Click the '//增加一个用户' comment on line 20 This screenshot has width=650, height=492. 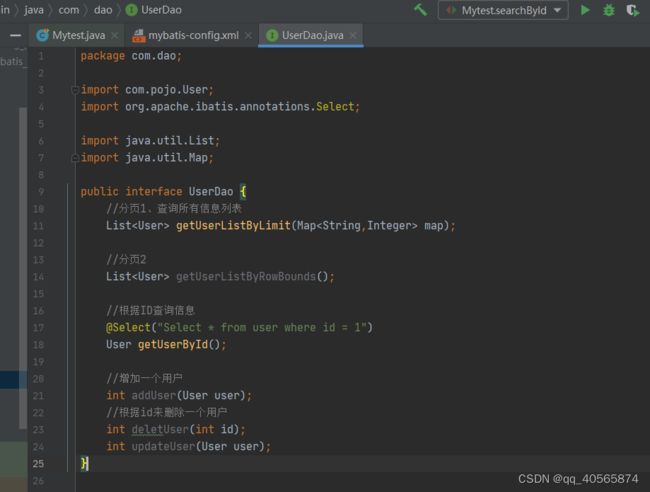[144, 378]
